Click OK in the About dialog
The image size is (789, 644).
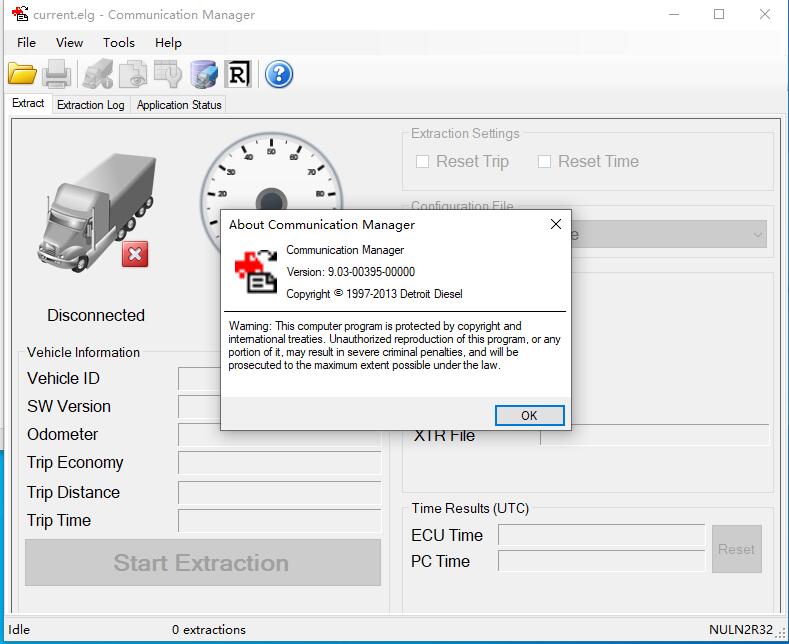[x=529, y=416]
